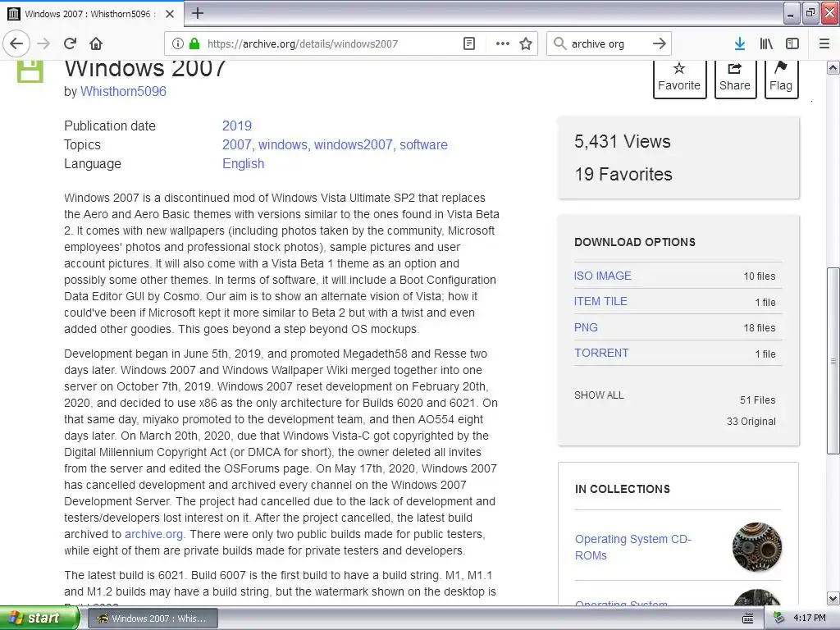Open the windows2007 topic link

pos(353,144)
